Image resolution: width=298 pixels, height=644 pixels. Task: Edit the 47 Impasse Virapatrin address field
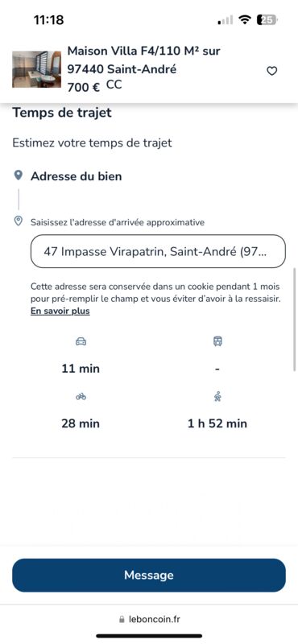click(158, 251)
